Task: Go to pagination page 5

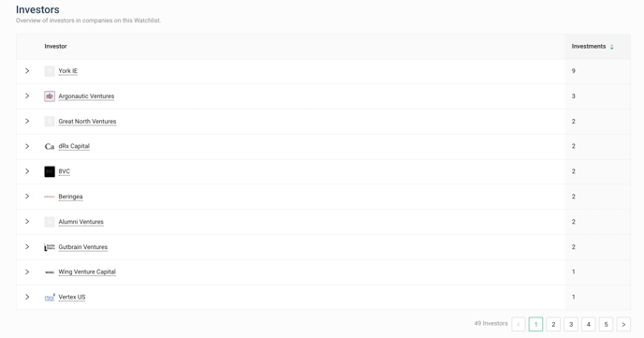Action: [x=606, y=324]
